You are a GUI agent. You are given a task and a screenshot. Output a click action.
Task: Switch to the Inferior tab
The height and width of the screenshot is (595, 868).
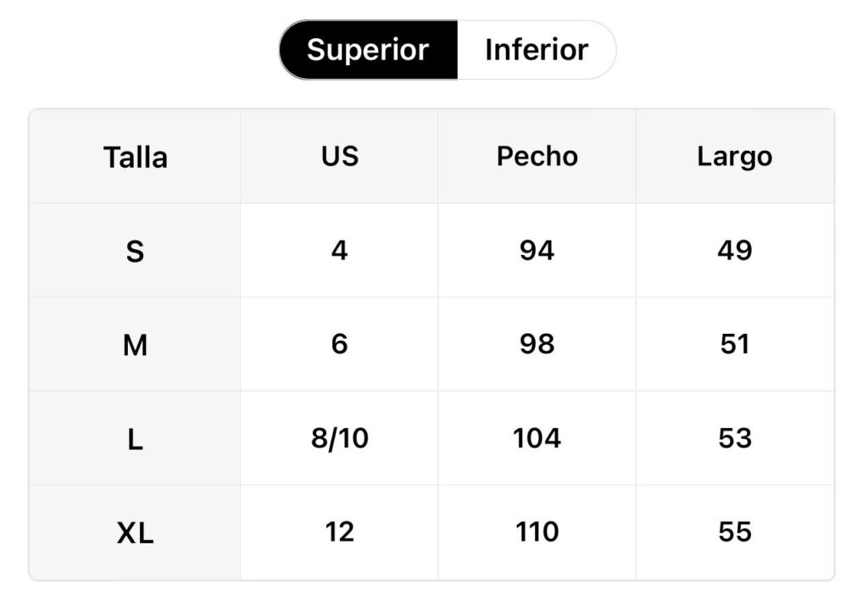[x=537, y=50]
